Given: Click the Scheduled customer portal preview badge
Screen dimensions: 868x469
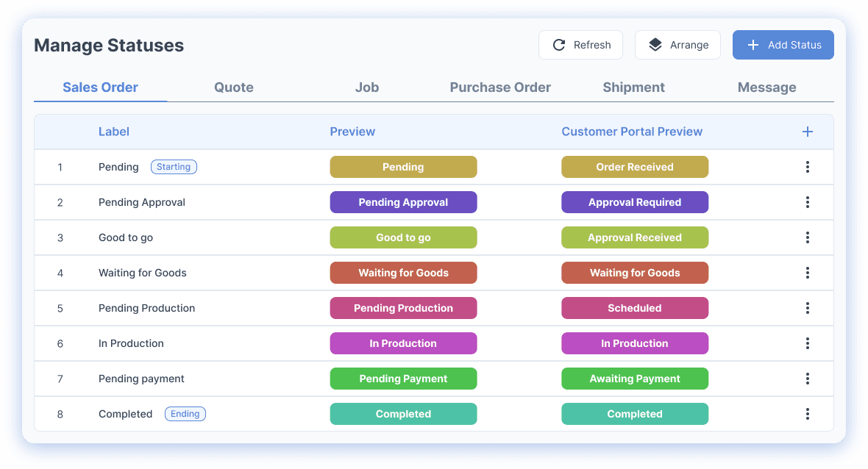Looking at the screenshot, I should (635, 308).
